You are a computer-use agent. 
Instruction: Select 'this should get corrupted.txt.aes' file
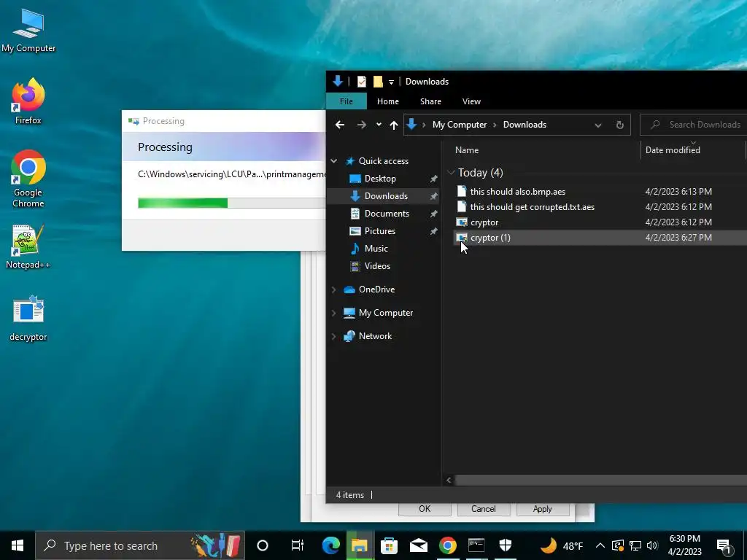click(x=532, y=206)
